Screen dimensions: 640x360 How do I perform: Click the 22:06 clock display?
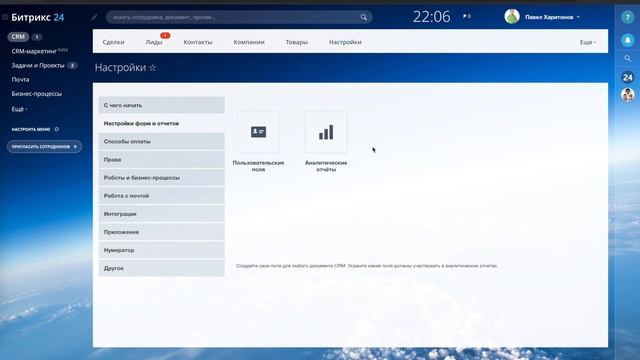click(x=431, y=17)
